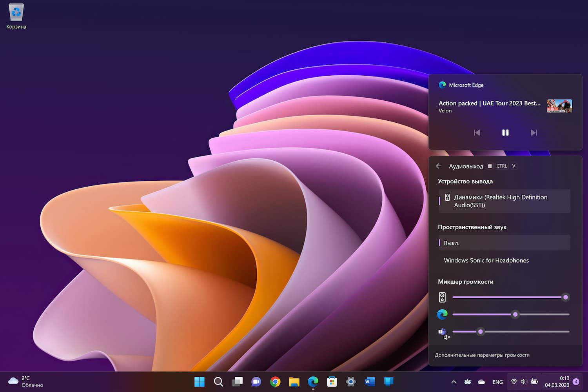This screenshot has height=392, width=588.
Task: Open the UAE Tour video thumbnail
Action: pos(559,106)
